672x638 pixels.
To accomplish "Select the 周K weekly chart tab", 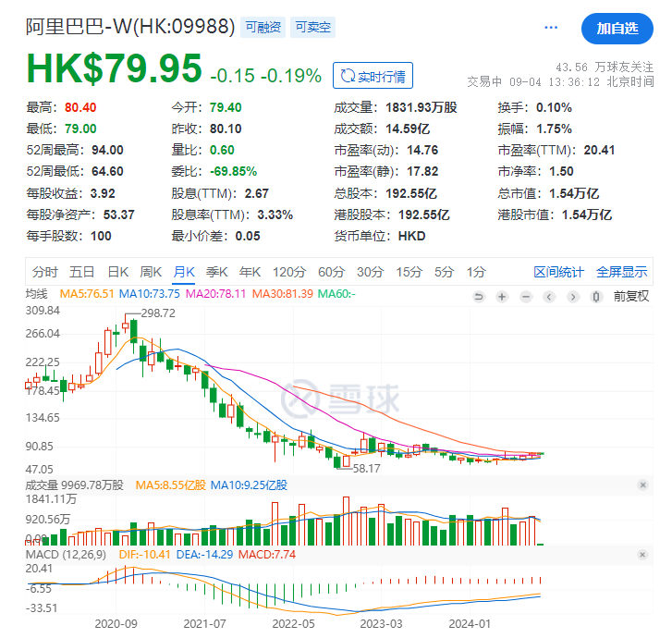I will click(151, 272).
